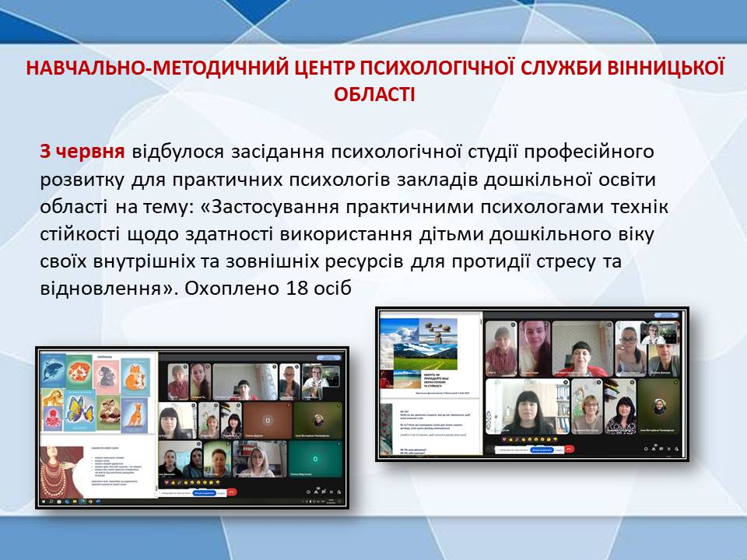This screenshot has width=747, height=560.
Task: Click the top-right blue badge in left screenshot
Action: (x=328, y=357)
